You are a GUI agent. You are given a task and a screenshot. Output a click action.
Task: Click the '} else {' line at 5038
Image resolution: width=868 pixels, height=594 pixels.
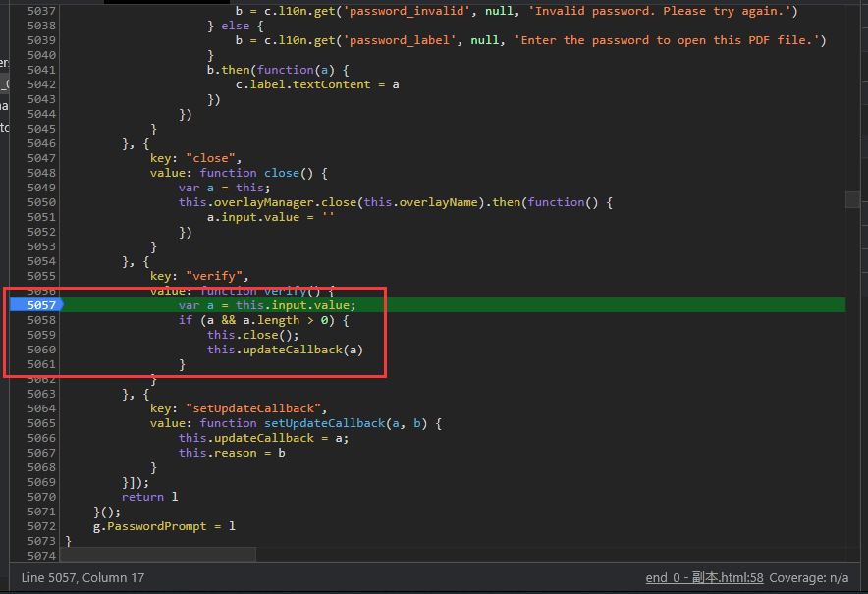coord(236,26)
